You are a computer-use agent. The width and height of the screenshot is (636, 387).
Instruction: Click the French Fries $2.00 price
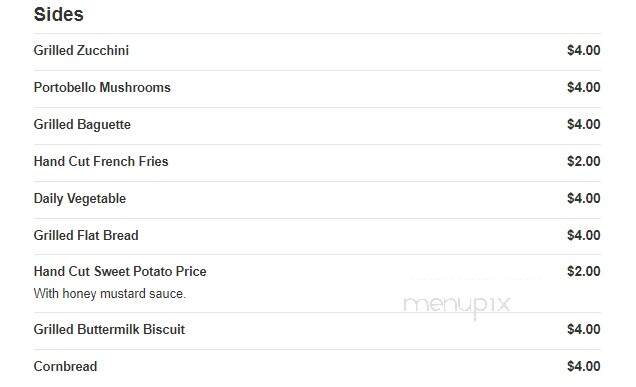pyautogui.click(x=584, y=161)
